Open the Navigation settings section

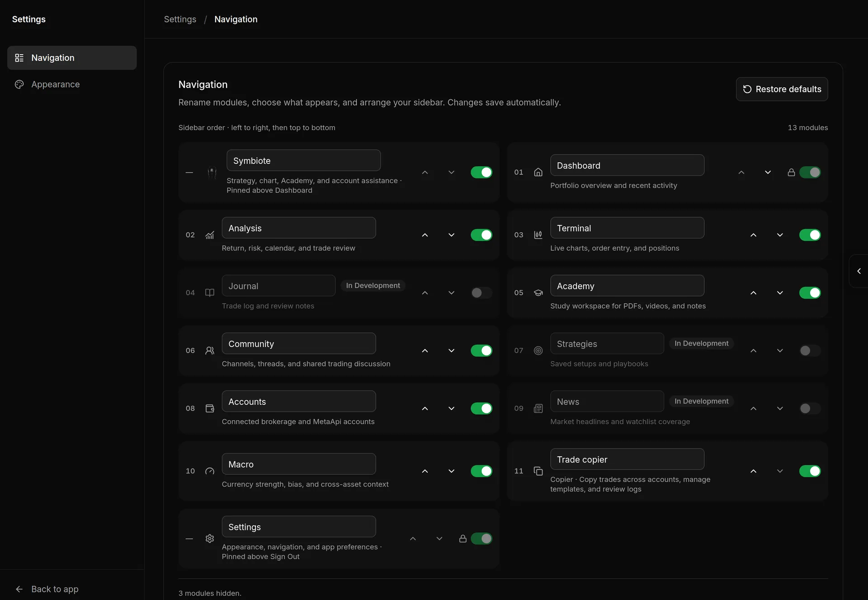[72, 58]
